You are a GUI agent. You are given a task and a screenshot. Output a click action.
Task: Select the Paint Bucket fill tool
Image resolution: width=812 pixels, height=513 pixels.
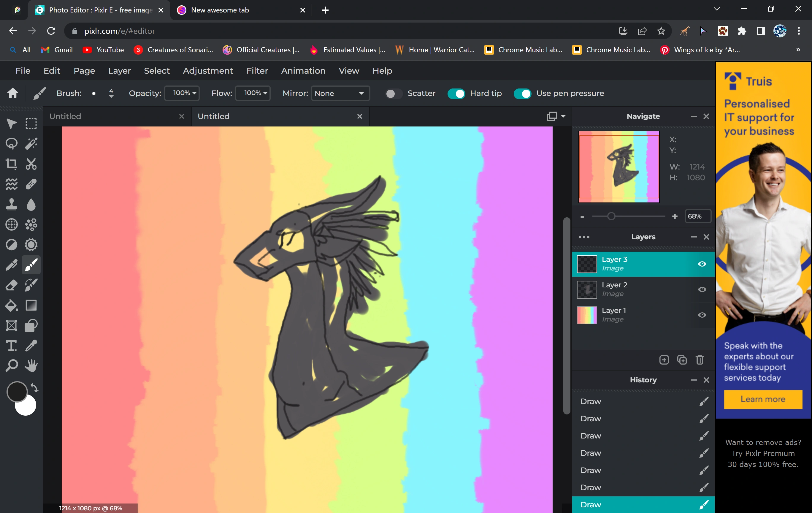point(12,305)
